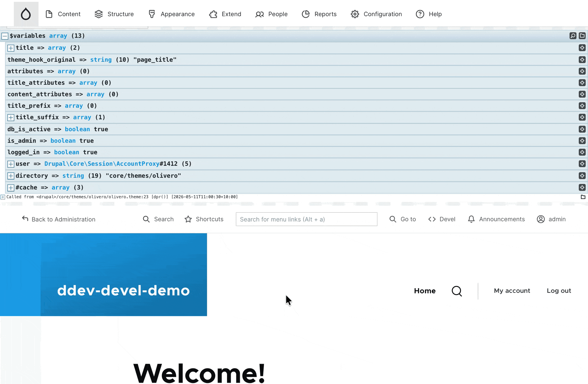Click access-path icon on #cache row
588x384 pixels.
[582, 187]
